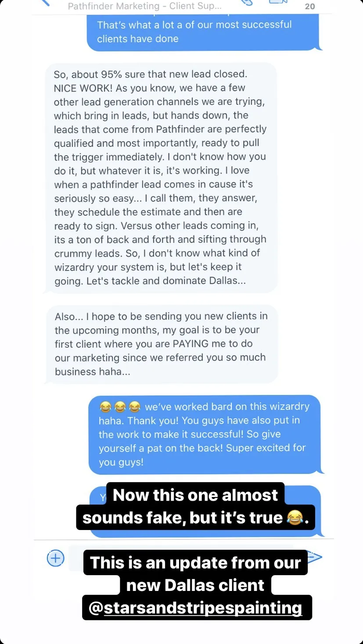The image size is (363, 644).
Task: Select the '95% sure that new lead closed' message
Action: point(161,178)
